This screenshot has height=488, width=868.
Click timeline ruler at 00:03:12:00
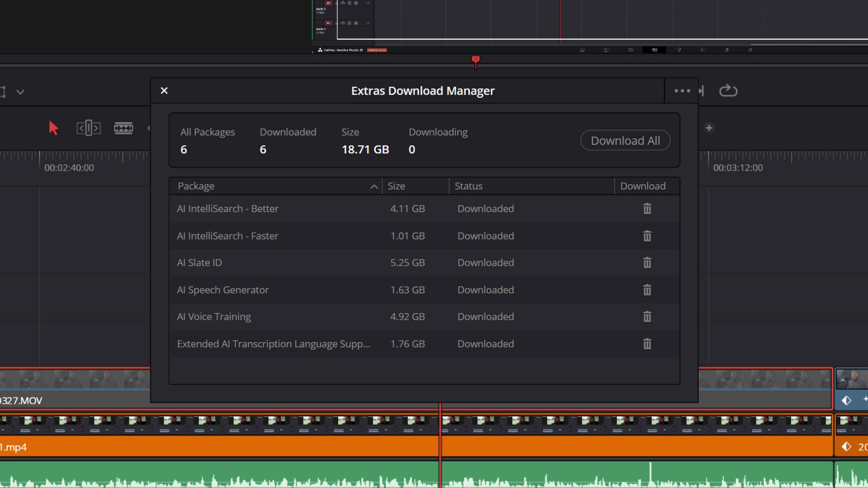(x=738, y=167)
